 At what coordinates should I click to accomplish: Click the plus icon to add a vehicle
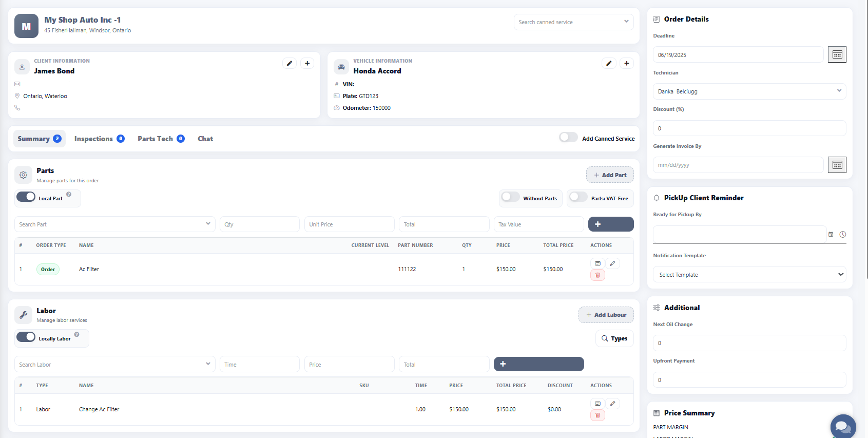pyautogui.click(x=626, y=63)
